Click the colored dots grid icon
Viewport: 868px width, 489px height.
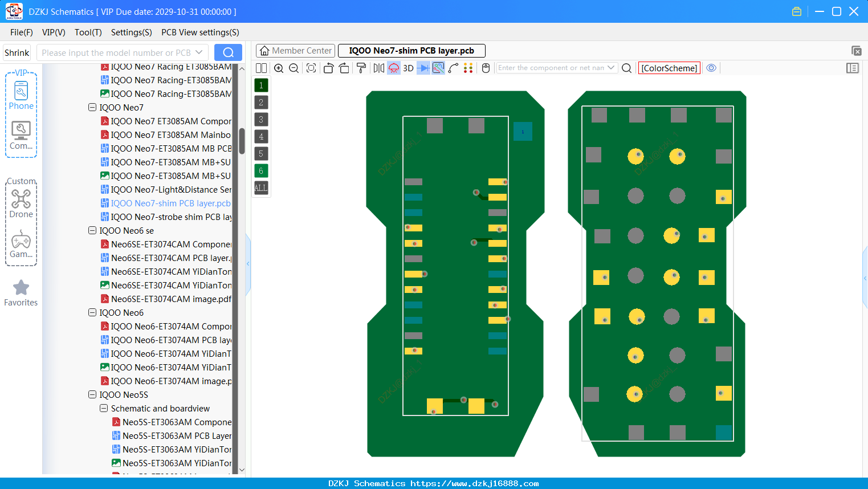[x=468, y=68]
